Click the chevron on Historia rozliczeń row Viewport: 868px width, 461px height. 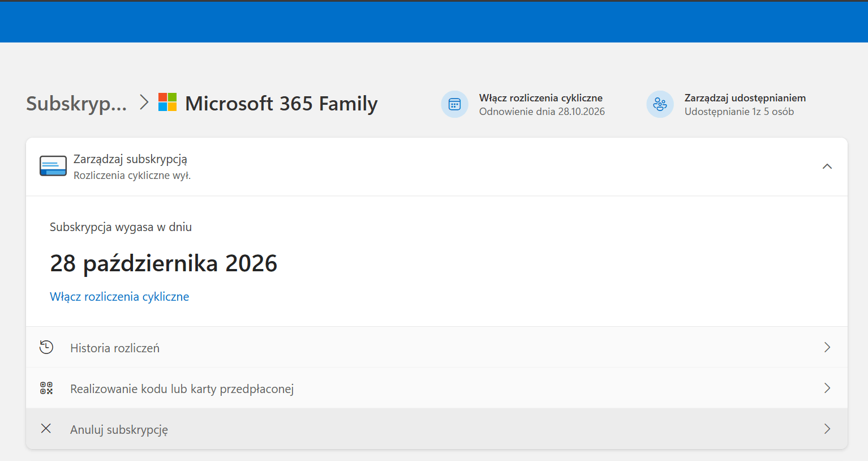(x=827, y=347)
